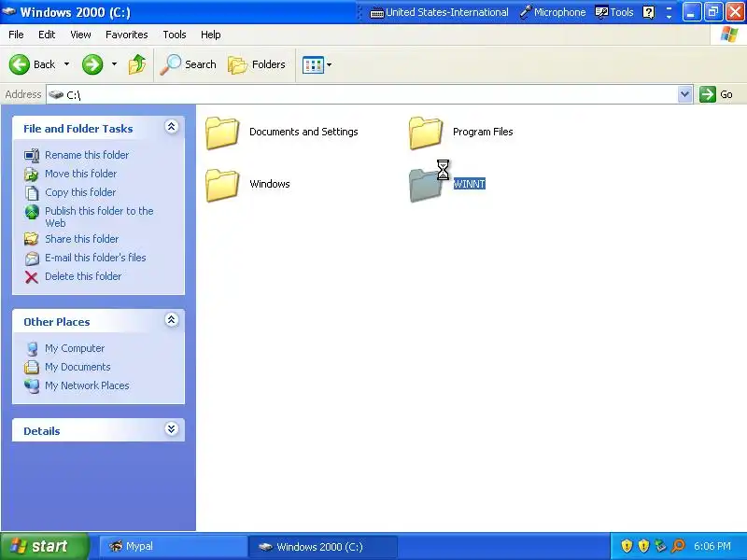Click Rename this folder link
The image size is (747, 560).
tap(87, 155)
